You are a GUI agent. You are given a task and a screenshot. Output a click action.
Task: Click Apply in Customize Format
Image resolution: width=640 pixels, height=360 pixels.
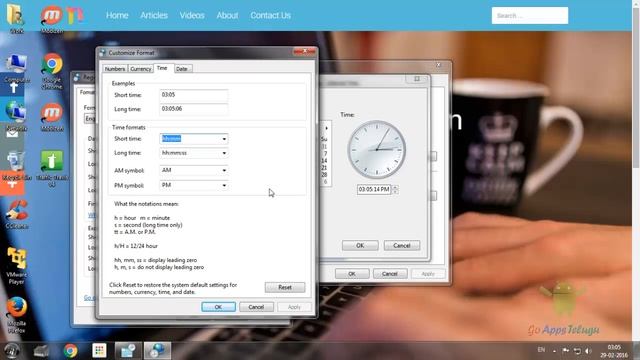(294, 307)
